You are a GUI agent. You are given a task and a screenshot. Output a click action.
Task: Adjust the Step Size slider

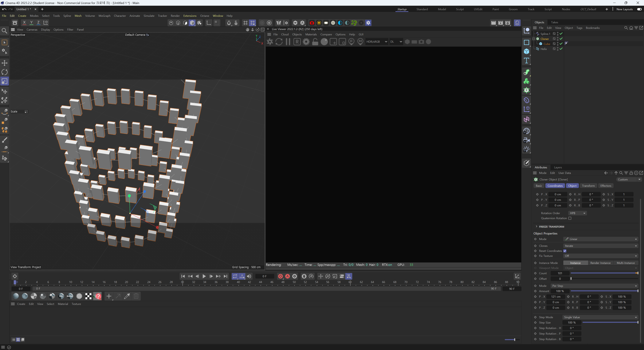610,323
